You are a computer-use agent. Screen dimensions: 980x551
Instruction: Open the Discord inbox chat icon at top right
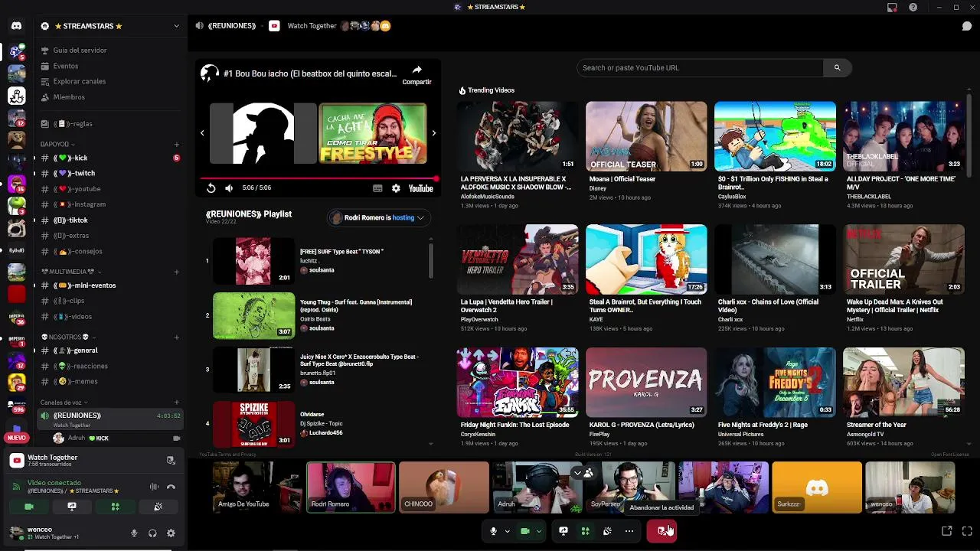point(967,26)
